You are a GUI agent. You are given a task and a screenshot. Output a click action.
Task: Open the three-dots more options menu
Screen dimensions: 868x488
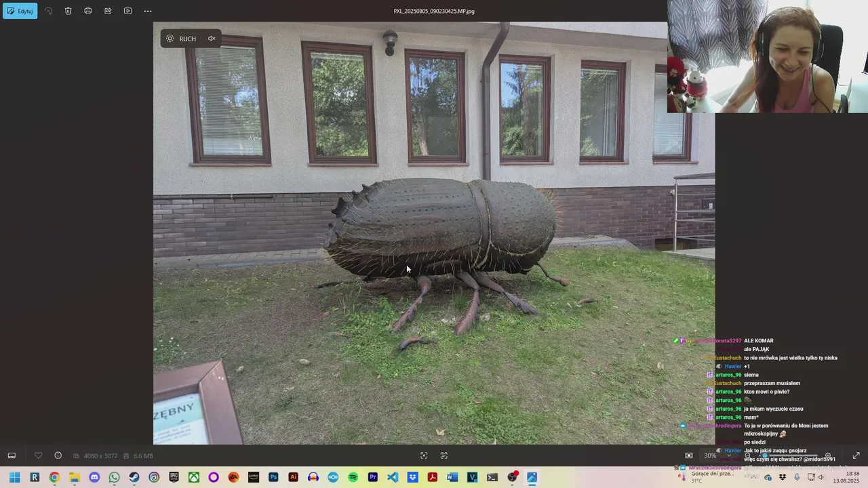(148, 11)
